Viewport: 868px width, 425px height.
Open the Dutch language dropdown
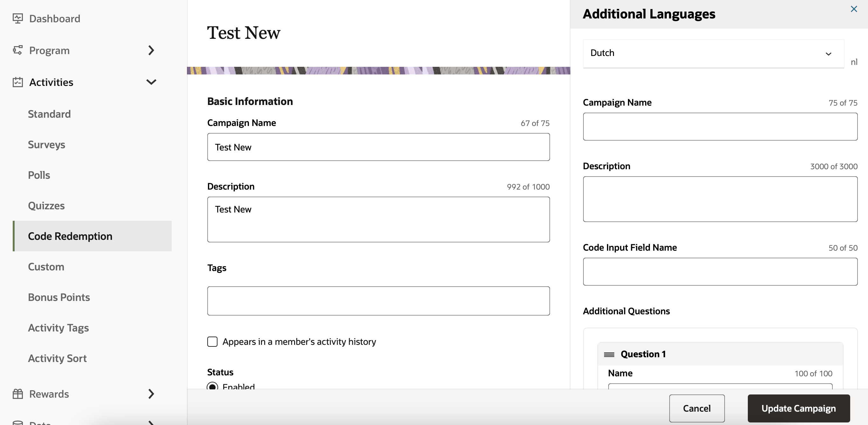click(x=713, y=53)
